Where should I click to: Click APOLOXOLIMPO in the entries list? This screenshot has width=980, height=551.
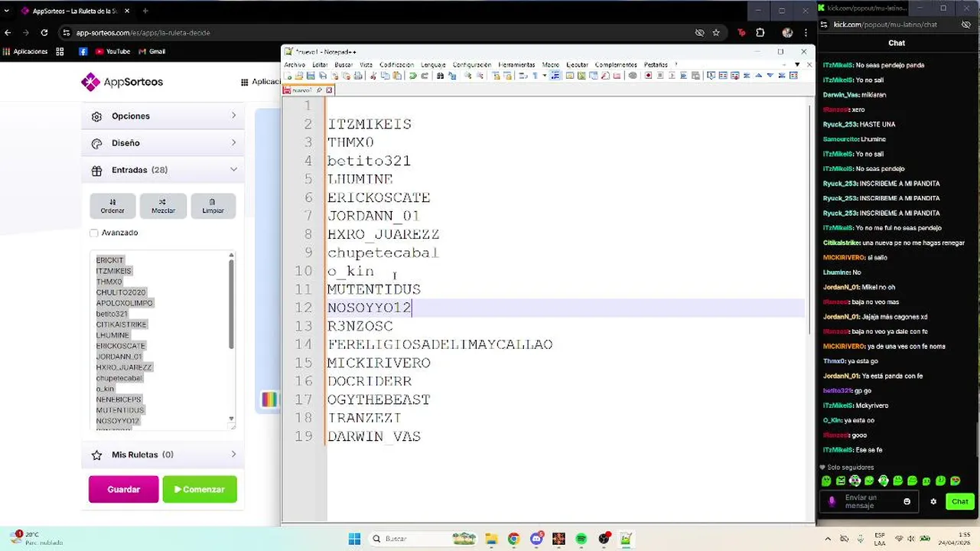(124, 303)
